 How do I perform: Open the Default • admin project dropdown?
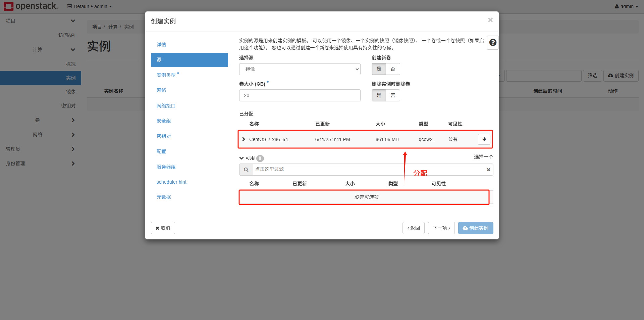click(90, 6)
